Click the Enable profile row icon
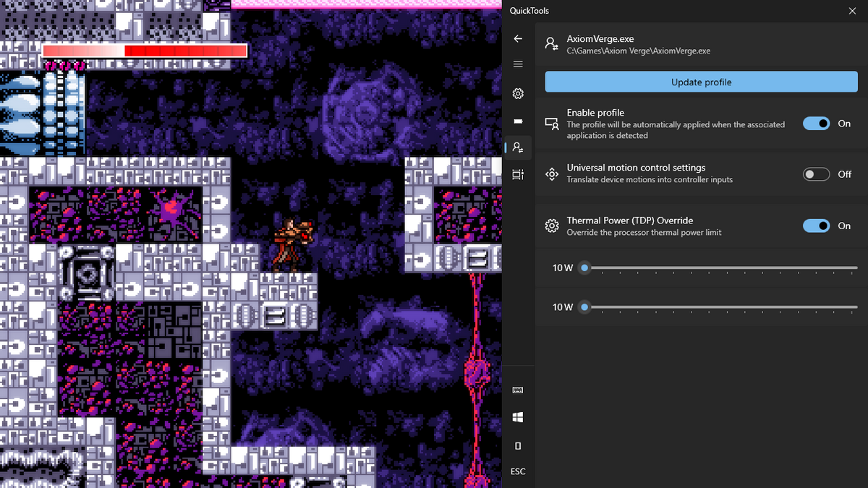 (x=552, y=124)
